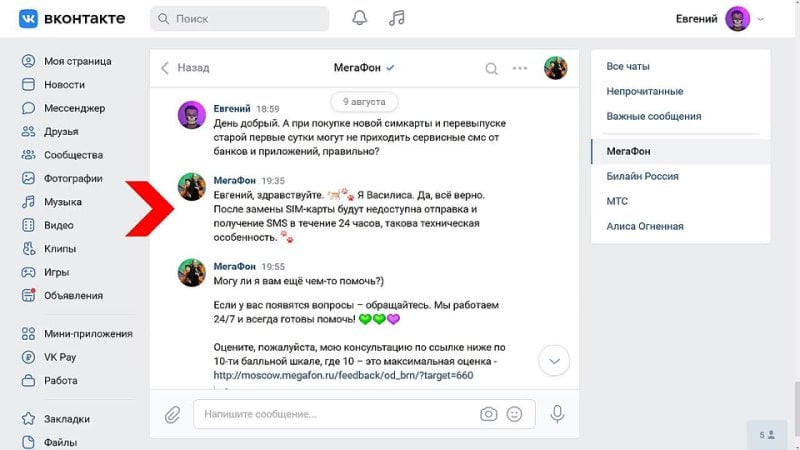Expand the Евгений account dropdown arrow
This screenshot has height=450, width=800.
point(761,19)
